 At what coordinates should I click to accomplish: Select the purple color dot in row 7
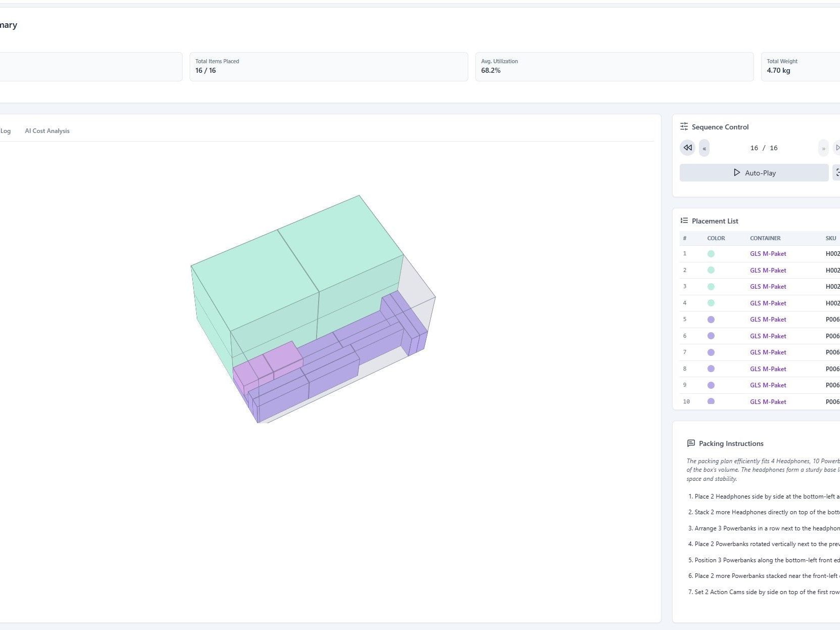pos(711,352)
